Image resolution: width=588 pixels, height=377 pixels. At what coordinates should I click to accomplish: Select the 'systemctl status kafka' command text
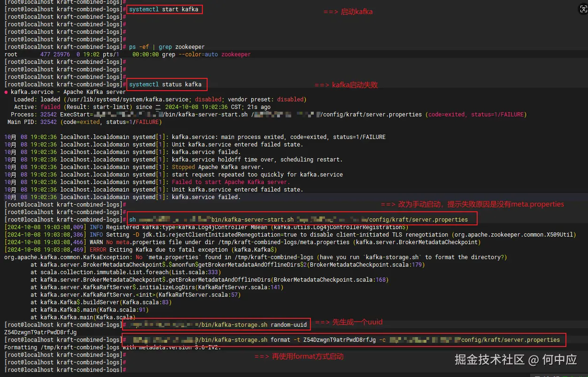click(165, 85)
